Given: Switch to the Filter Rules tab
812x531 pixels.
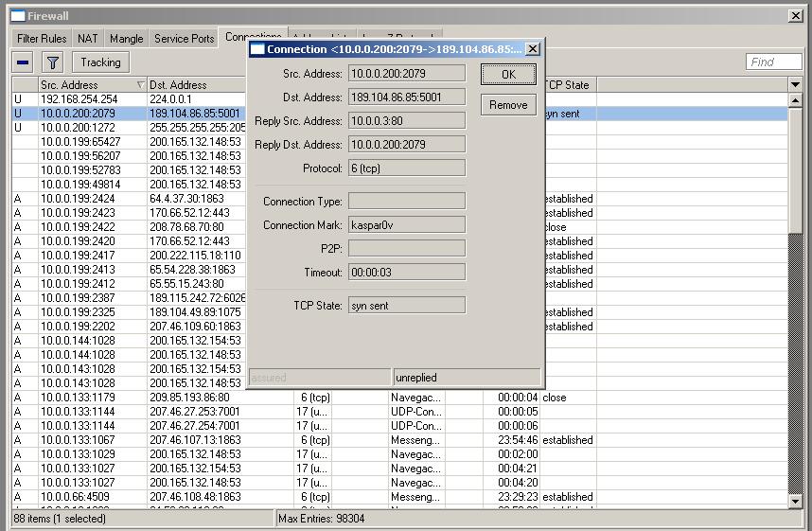Looking at the screenshot, I should pos(42,39).
